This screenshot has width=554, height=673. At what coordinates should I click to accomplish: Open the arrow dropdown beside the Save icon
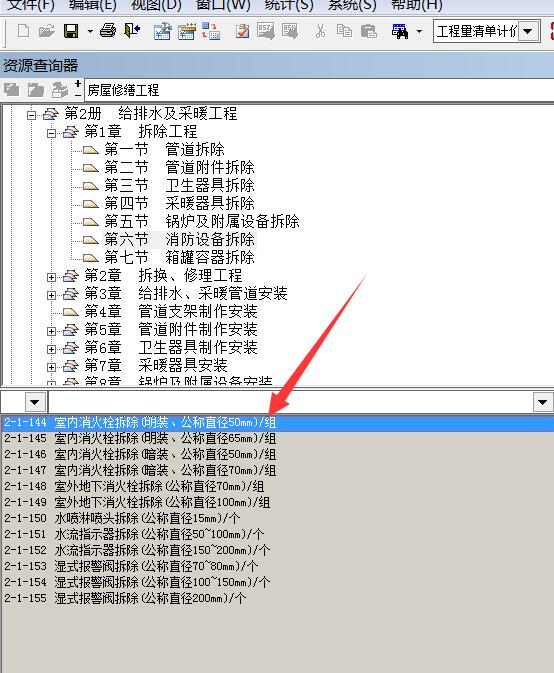pyautogui.click(x=90, y=31)
